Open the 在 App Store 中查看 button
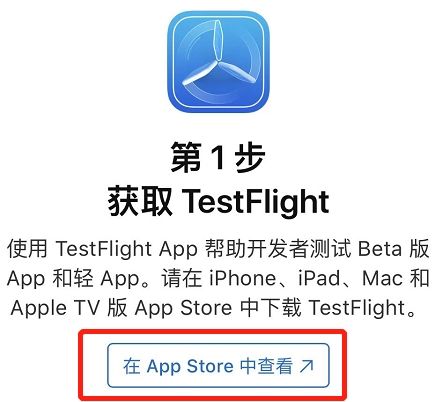 pyautogui.click(x=218, y=366)
